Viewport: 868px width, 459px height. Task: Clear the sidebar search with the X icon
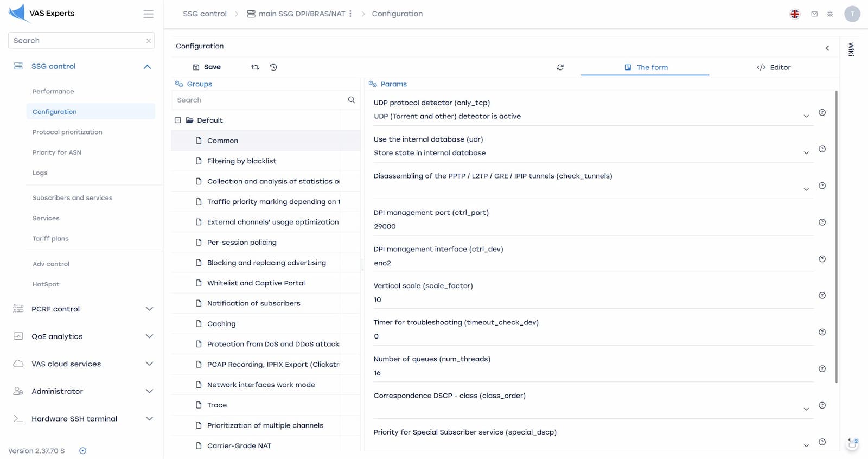[148, 41]
